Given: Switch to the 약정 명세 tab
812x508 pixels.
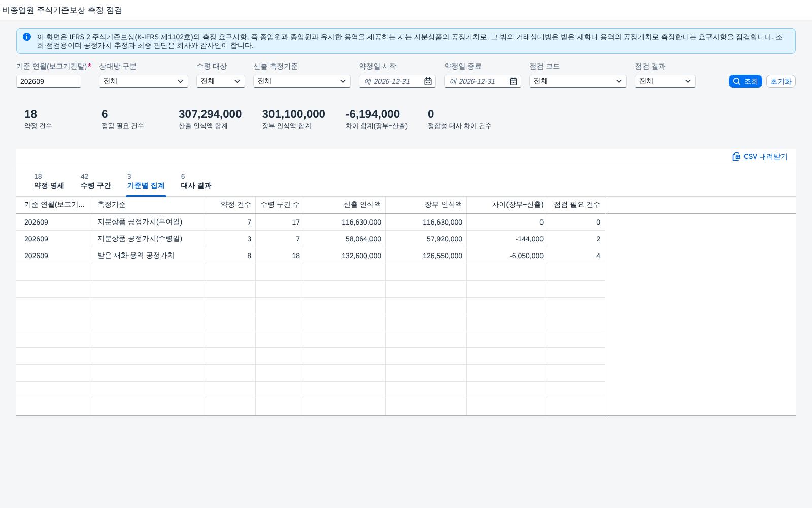Looking at the screenshot, I should point(49,181).
